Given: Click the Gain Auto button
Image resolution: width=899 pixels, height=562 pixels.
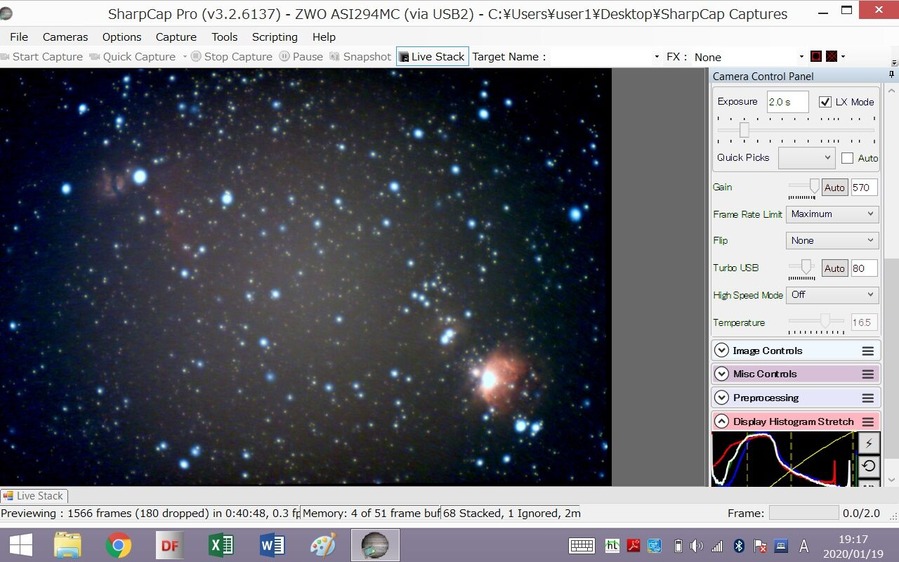Looking at the screenshot, I should point(834,187).
